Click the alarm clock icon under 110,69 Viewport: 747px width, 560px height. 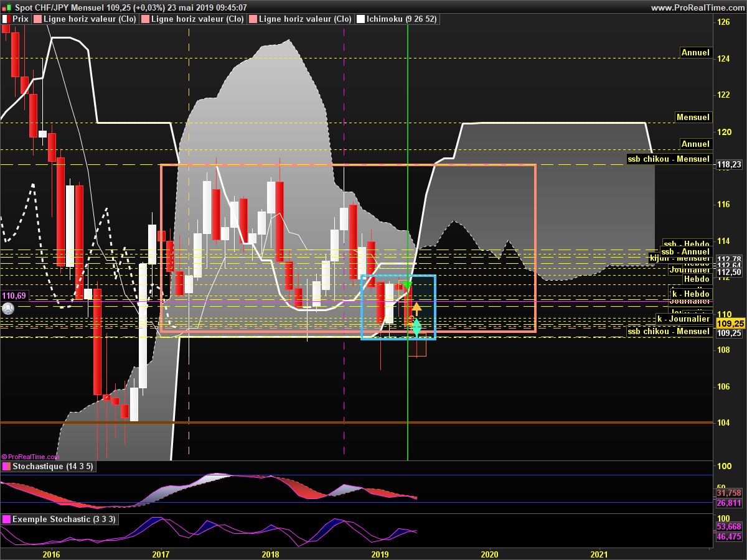coord(8,308)
